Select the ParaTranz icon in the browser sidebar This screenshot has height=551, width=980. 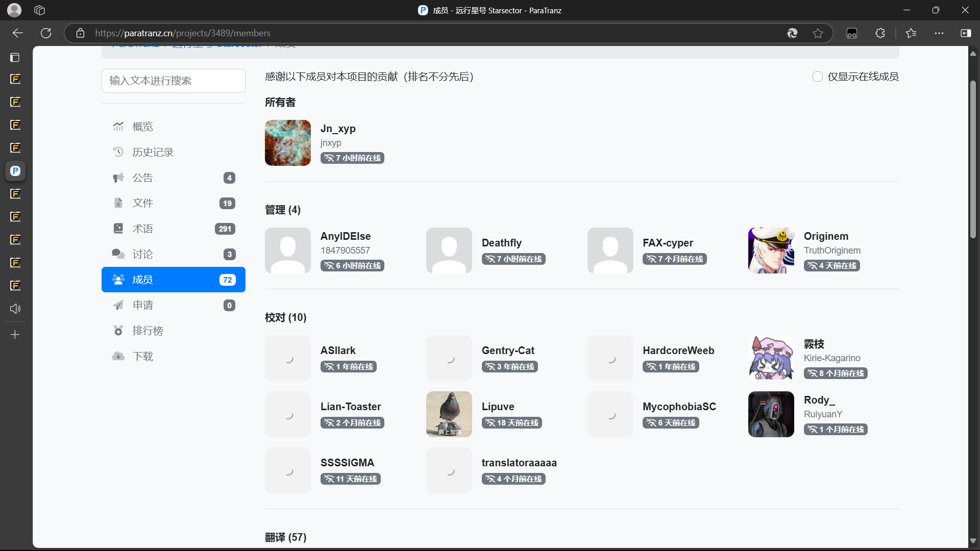coord(15,171)
